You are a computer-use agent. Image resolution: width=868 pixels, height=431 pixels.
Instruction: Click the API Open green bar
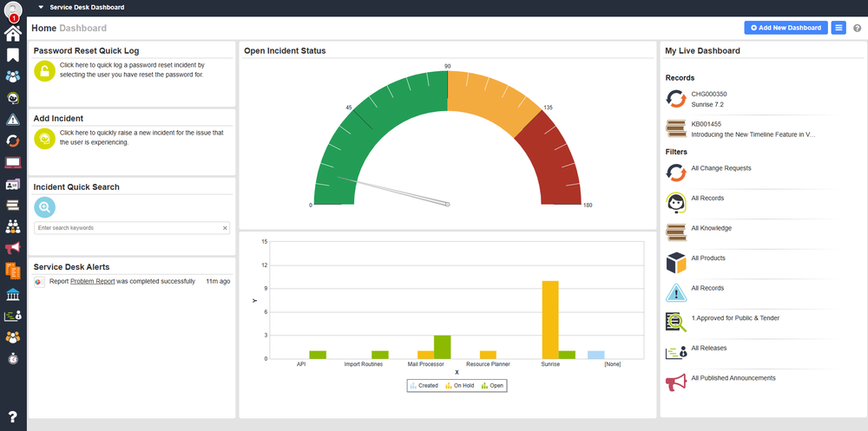(318, 355)
